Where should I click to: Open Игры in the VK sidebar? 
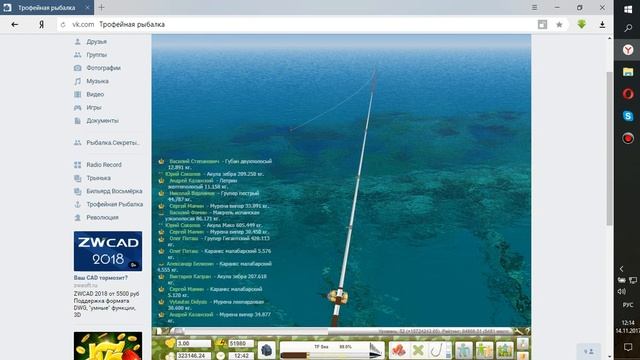click(x=93, y=107)
